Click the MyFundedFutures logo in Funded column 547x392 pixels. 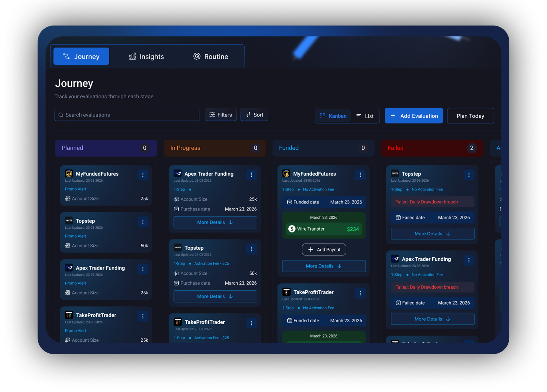pyautogui.click(x=286, y=174)
